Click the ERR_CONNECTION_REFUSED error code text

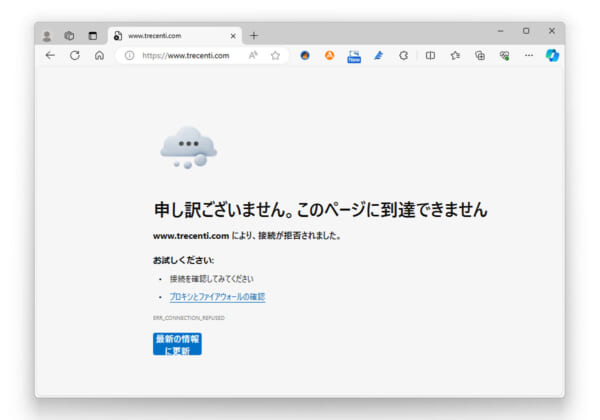[189, 318]
